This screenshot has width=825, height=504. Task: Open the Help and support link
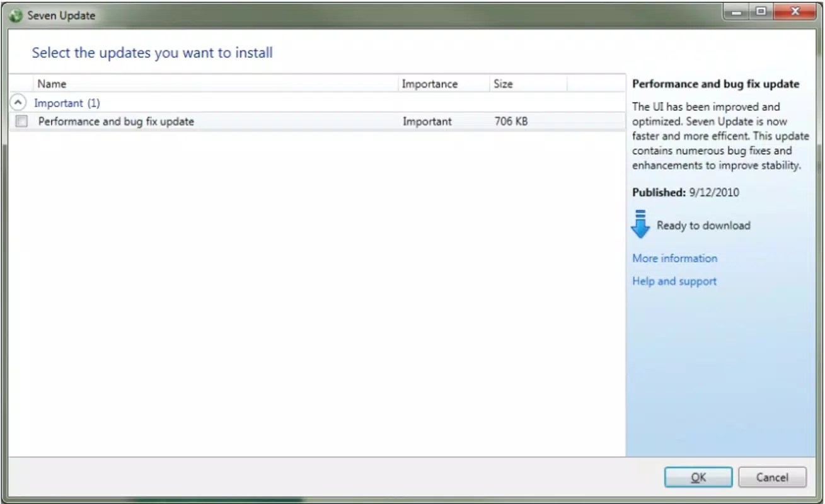[x=674, y=281]
